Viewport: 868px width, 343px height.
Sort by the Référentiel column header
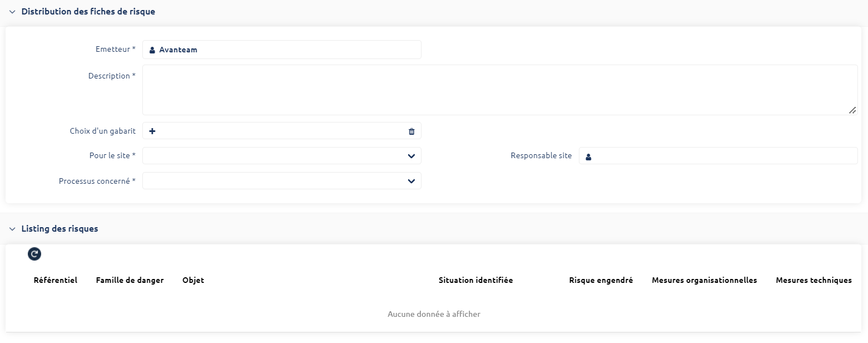(56, 280)
